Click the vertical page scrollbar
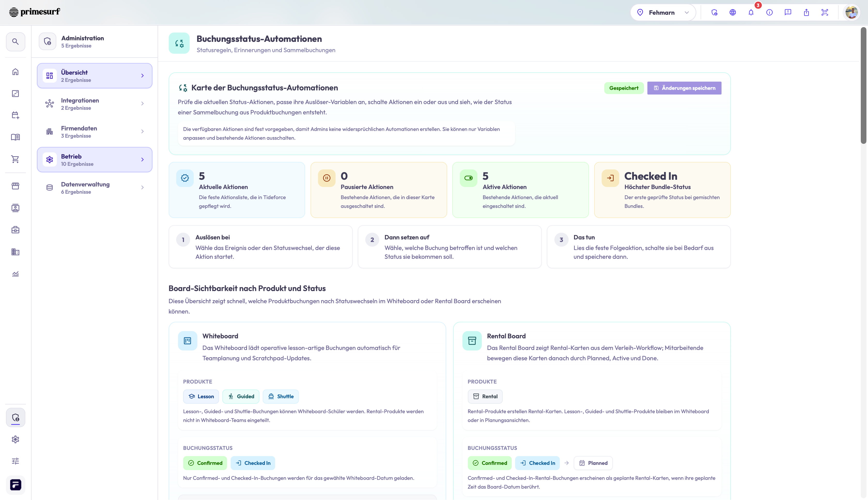The height and width of the screenshot is (500, 868). (x=864, y=86)
